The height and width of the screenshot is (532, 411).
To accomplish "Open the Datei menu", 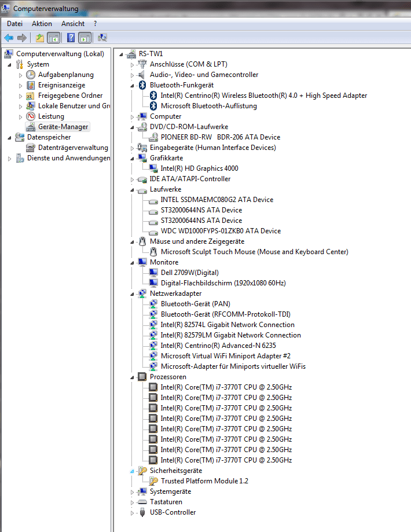I will (15, 24).
